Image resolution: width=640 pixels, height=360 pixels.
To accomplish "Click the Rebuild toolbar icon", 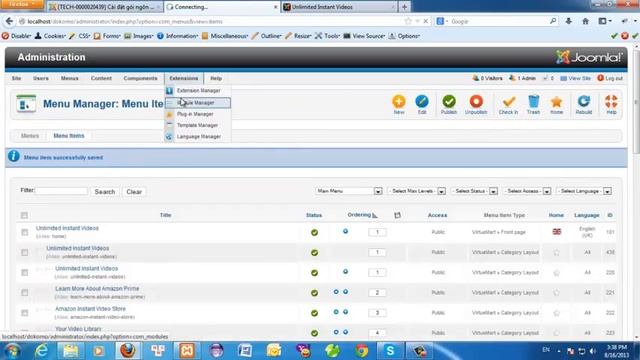I will (584, 104).
